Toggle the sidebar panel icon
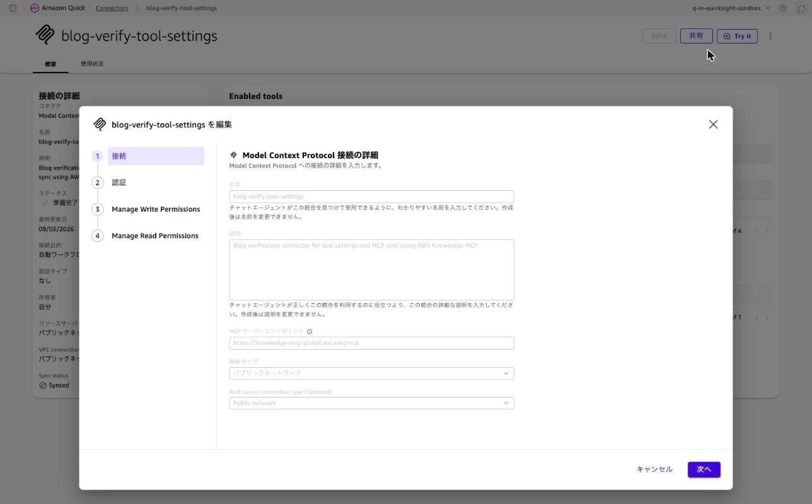812x504 pixels. (x=13, y=8)
